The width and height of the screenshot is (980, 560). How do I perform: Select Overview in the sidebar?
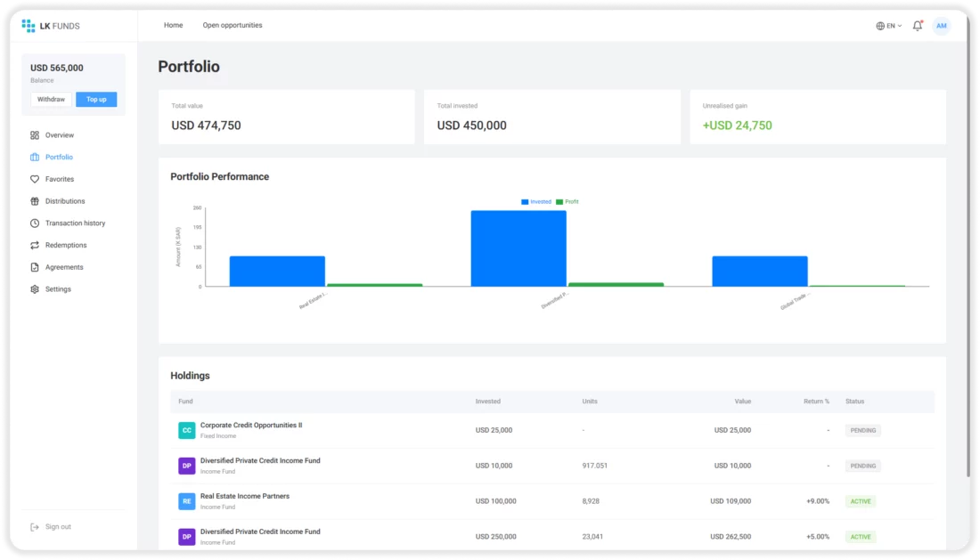(60, 134)
